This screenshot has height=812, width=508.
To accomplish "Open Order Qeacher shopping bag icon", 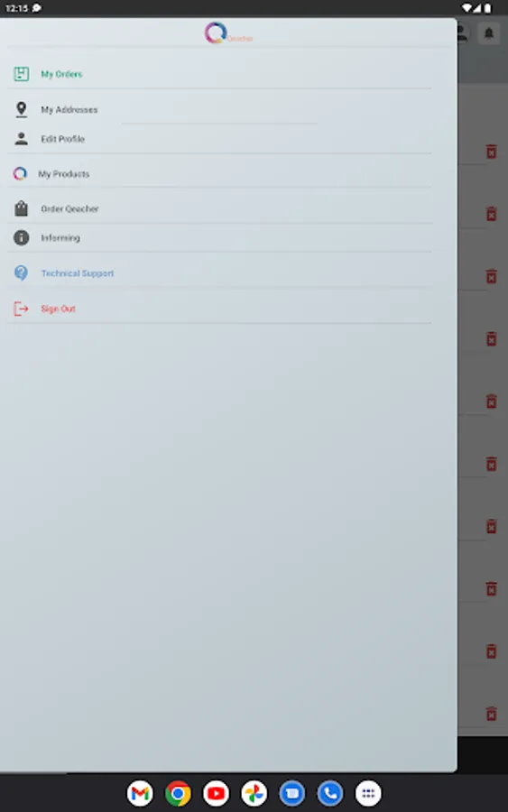I will 22,208.
